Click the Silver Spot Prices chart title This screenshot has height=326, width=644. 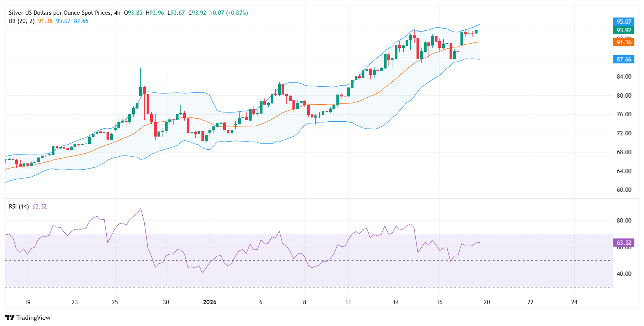tap(60, 13)
